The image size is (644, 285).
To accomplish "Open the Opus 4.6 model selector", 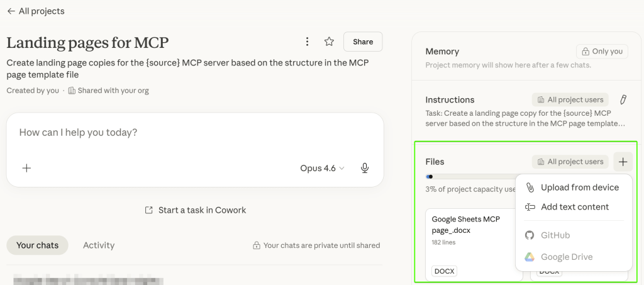I will click(x=322, y=168).
